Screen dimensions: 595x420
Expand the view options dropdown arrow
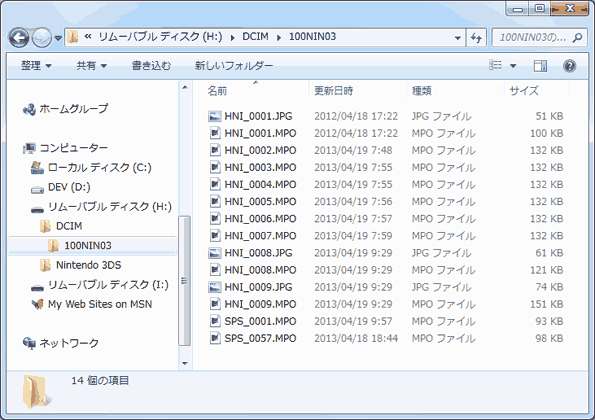coord(513,66)
